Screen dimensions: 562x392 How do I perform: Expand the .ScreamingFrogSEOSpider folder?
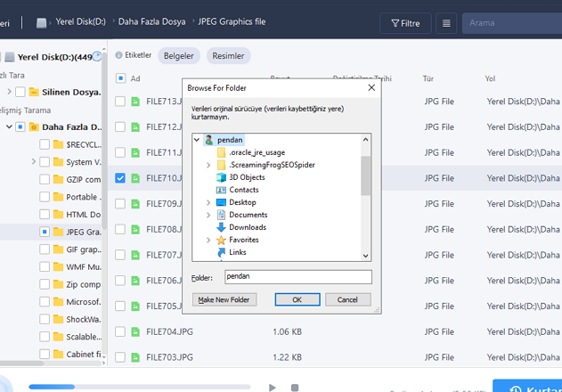point(208,165)
